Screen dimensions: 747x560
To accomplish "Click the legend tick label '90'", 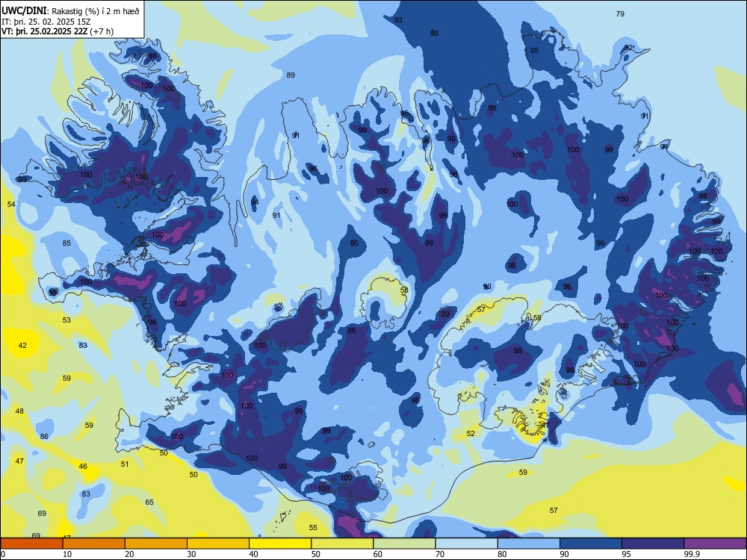I will [x=564, y=554].
